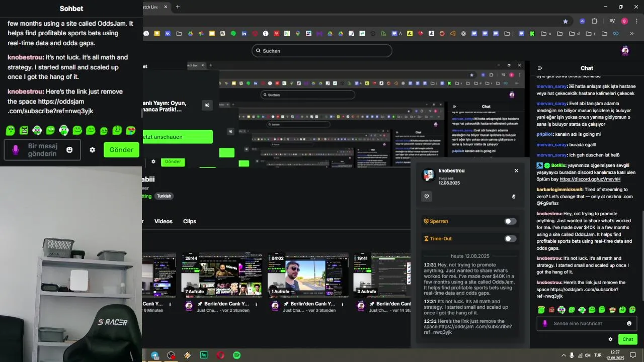Select the microphone icon in Sohbet input
Viewport: 644px width, 362px height.
pos(16,150)
